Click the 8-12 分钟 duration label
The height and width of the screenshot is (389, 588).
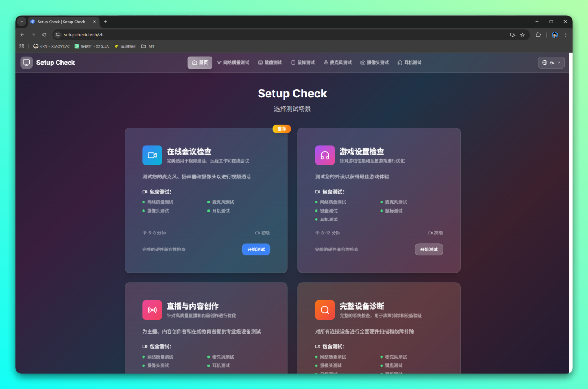point(328,233)
